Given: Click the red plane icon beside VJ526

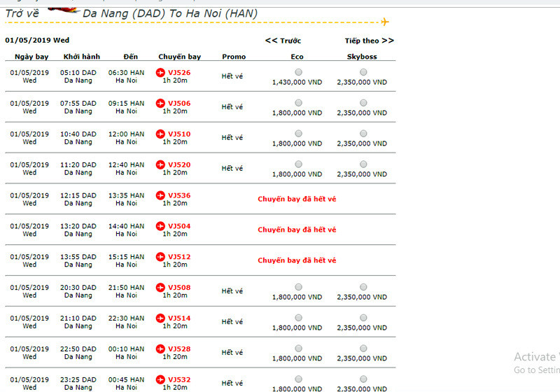Looking at the screenshot, I should pos(160,73).
